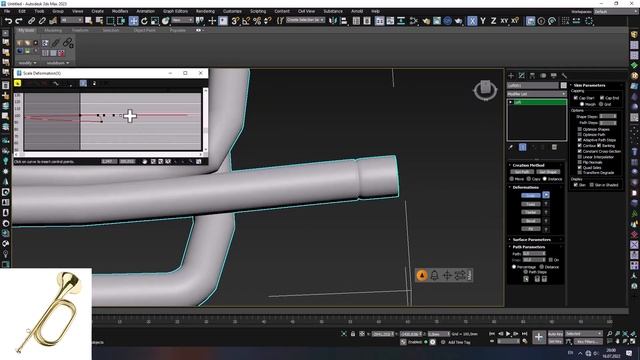Image resolution: width=640 pixels, height=360 pixels.
Task: Constrain to X axis button
Action: coord(472,20)
